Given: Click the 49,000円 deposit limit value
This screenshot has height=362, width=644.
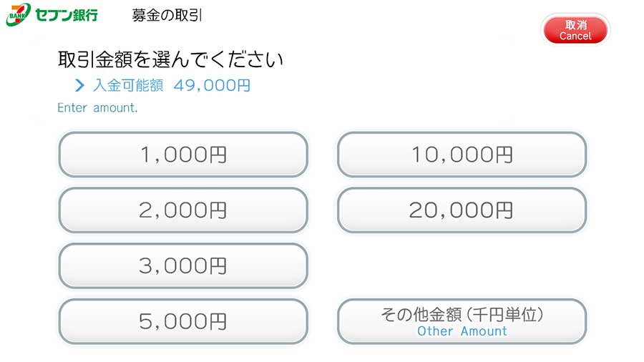Looking at the screenshot, I should (x=212, y=86).
